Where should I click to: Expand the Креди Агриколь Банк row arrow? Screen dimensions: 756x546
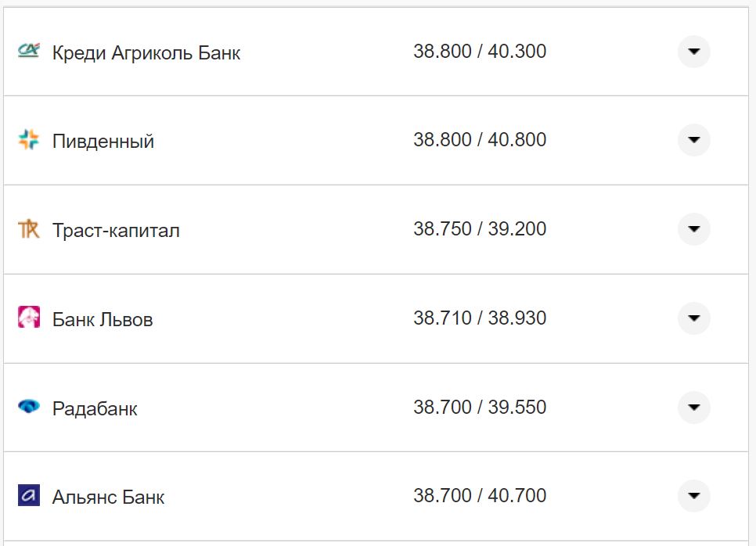(x=693, y=52)
